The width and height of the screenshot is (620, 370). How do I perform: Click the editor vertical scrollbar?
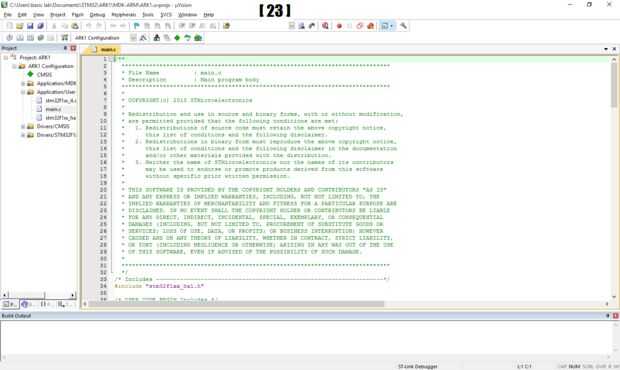[614, 178]
